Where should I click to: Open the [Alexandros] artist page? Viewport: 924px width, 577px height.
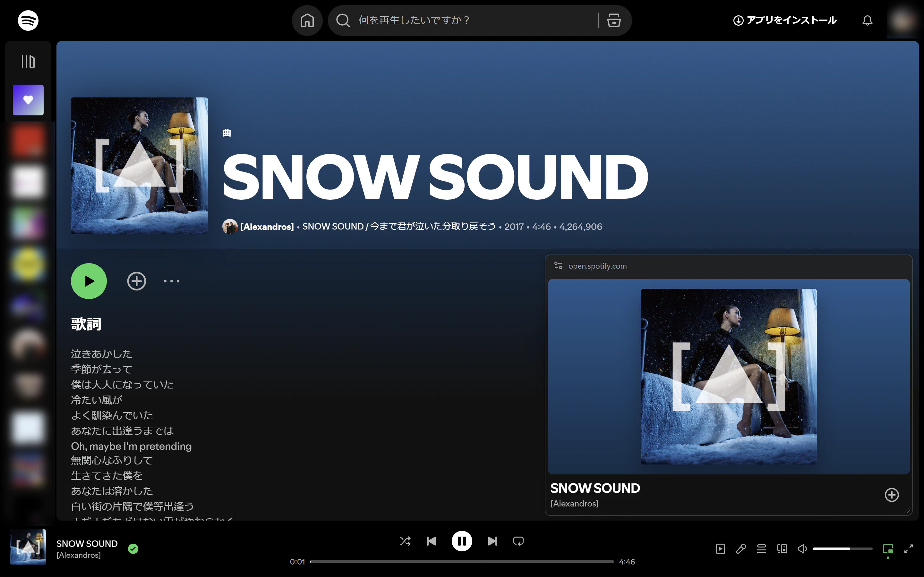267,226
